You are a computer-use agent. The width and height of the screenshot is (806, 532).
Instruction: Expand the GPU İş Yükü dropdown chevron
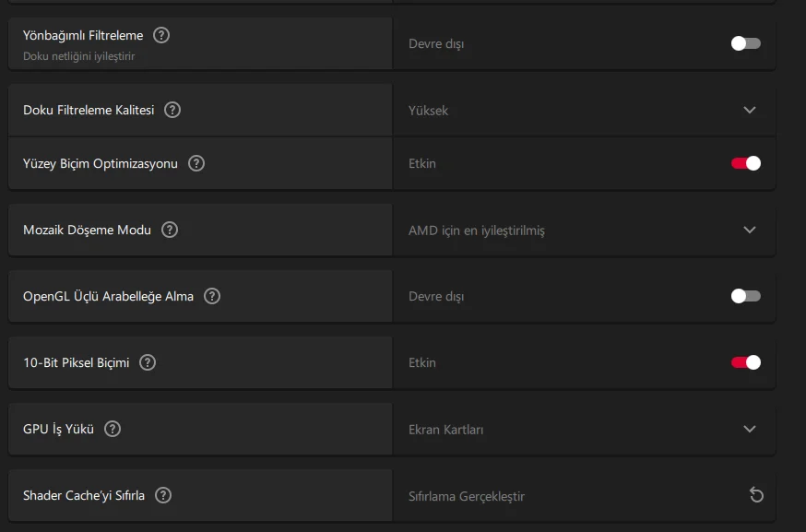(x=749, y=429)
